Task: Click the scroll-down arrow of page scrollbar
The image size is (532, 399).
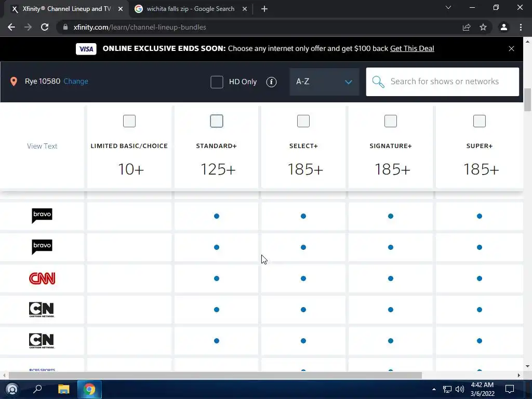Action: [x=528, y=366]
